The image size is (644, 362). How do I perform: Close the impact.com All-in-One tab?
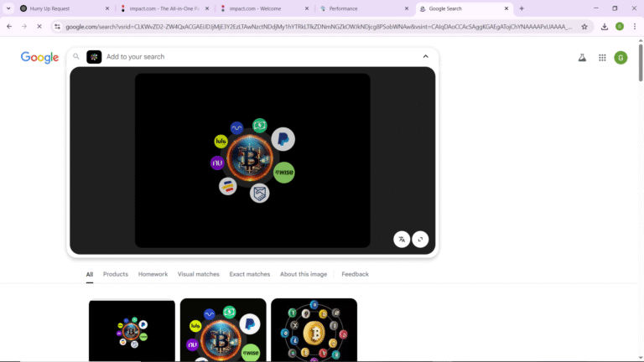click(207, 8)
